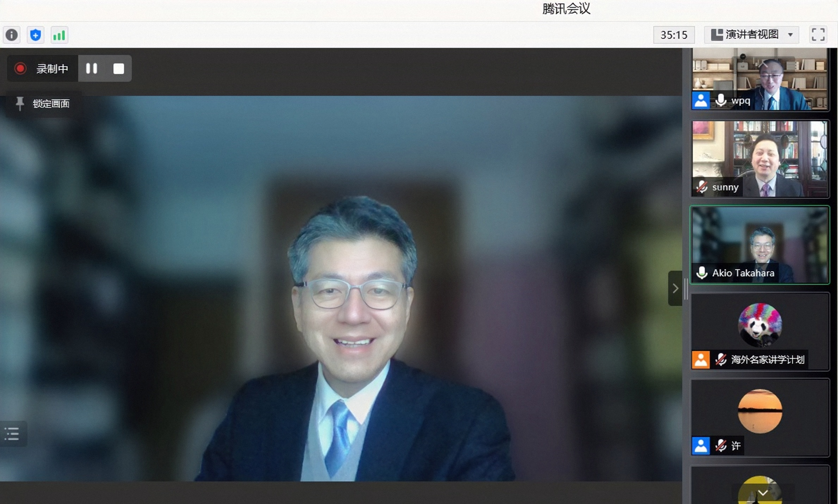
Task: Click the 许 participant's sunset avatar
Action: pyautogui.click(x=760, y=411)
